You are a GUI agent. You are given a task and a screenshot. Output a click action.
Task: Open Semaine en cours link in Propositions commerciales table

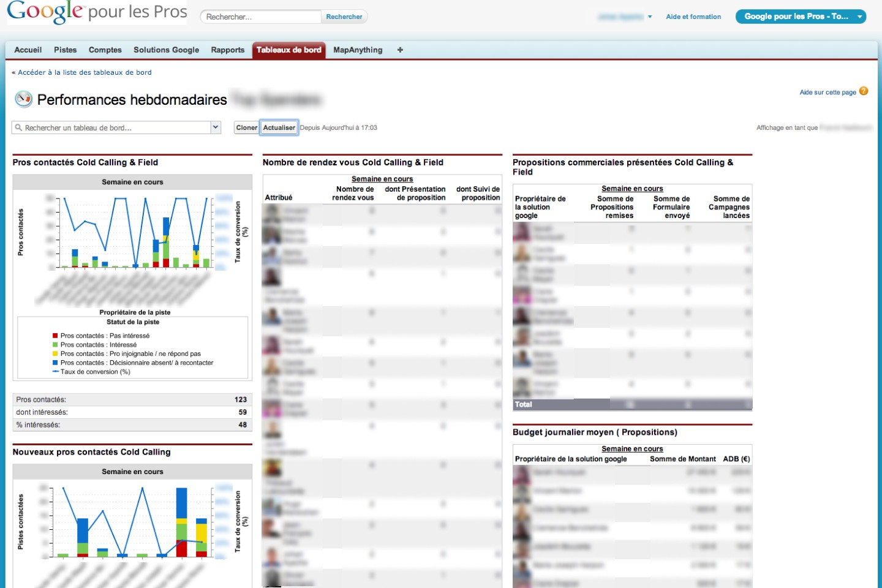[632, 189]
